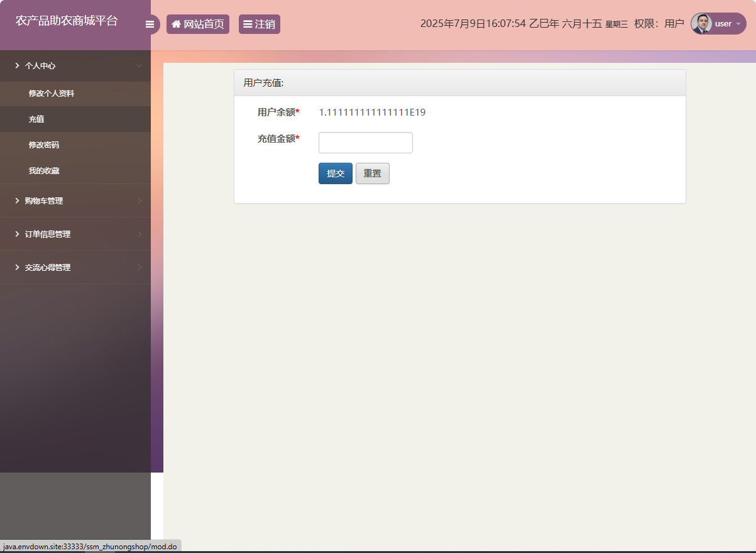The image size is (756, 553).
Task: Click the chevron icon before 交流心得管理
Action: pos(17,267)
